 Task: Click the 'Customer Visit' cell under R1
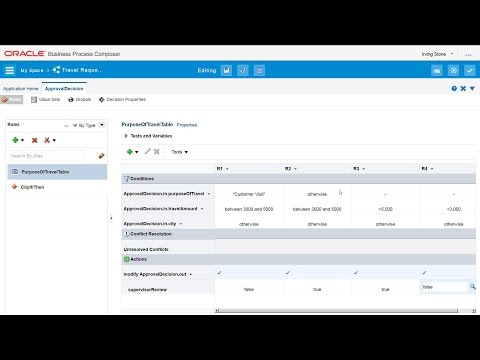[249, 194]
